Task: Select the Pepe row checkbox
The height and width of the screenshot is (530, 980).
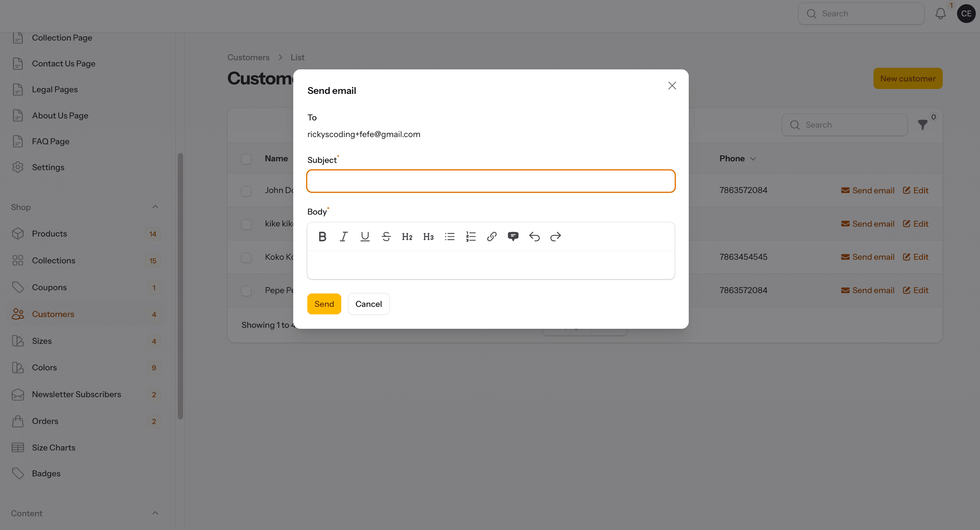Action: click(246, 291)
